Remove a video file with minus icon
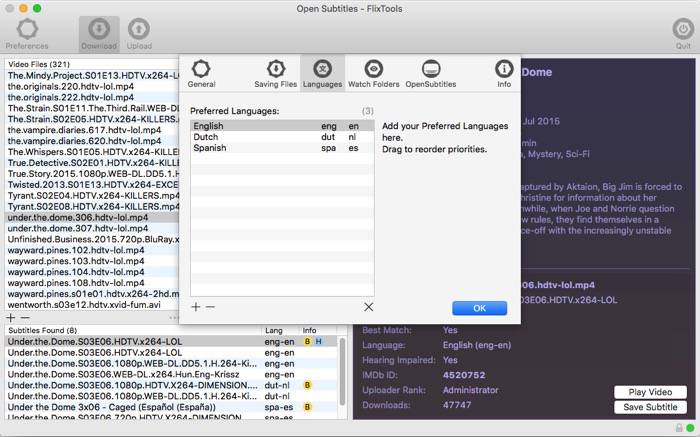This screenshot has height=437, width=700. tap(25, 318)
